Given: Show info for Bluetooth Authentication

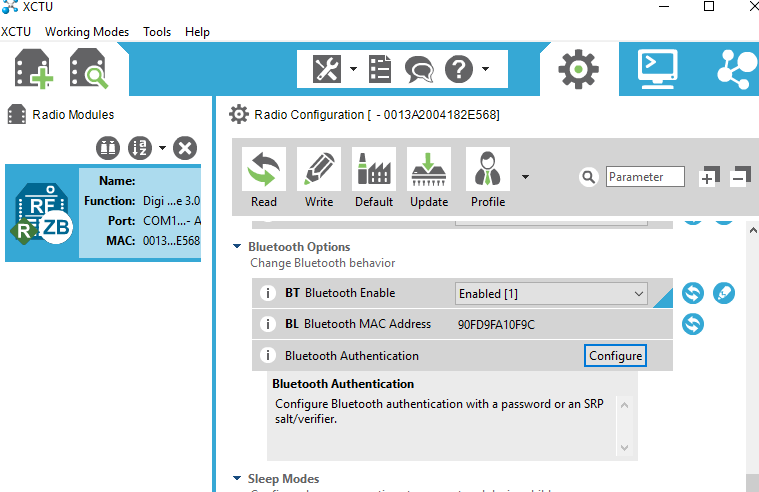Looking at the screenshot, I should [x=268, y=355].
